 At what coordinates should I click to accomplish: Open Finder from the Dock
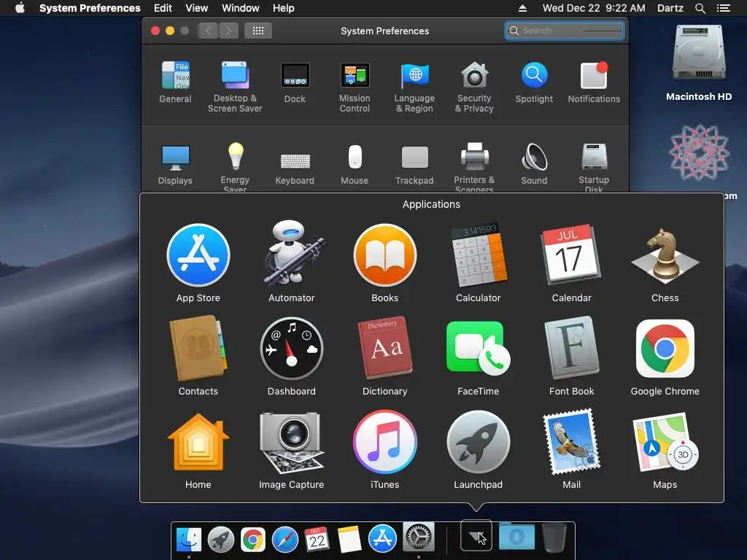(x=189, y=539)
